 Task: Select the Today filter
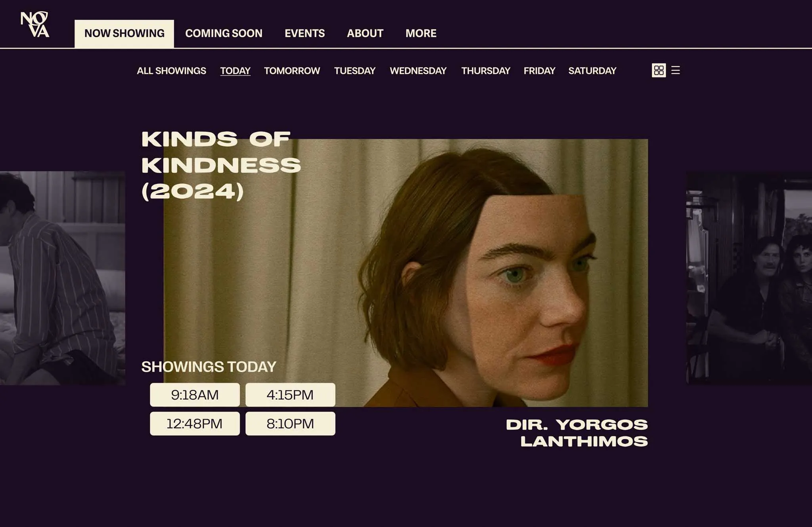coord(235,71)
